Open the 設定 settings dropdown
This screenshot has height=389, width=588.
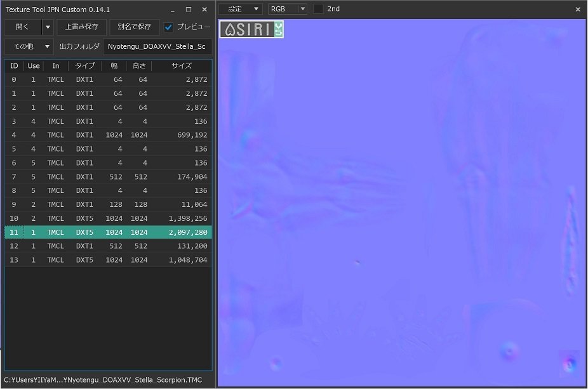coord(240,9)
